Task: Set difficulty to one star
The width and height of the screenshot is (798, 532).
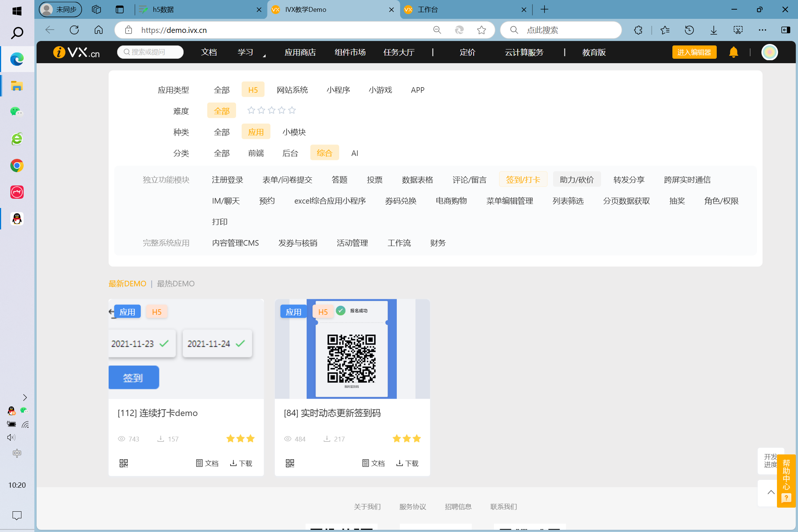Action: pyautogui.click(x=251, y=110)
